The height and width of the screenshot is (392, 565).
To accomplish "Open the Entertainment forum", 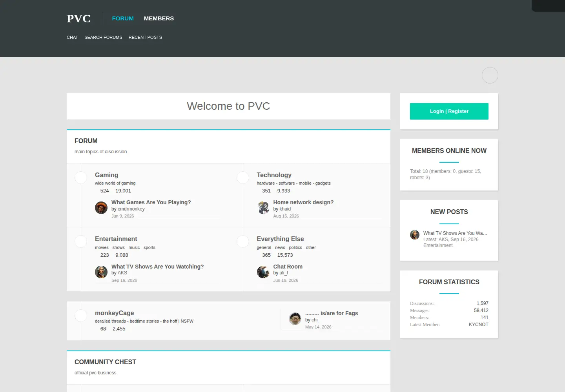I will pos(116,239).
